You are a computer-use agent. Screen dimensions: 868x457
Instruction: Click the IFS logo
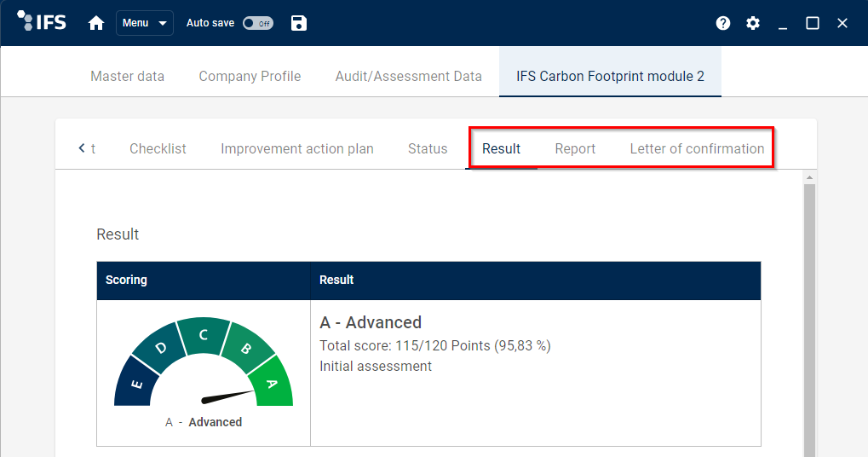click(x=42, y=21)
